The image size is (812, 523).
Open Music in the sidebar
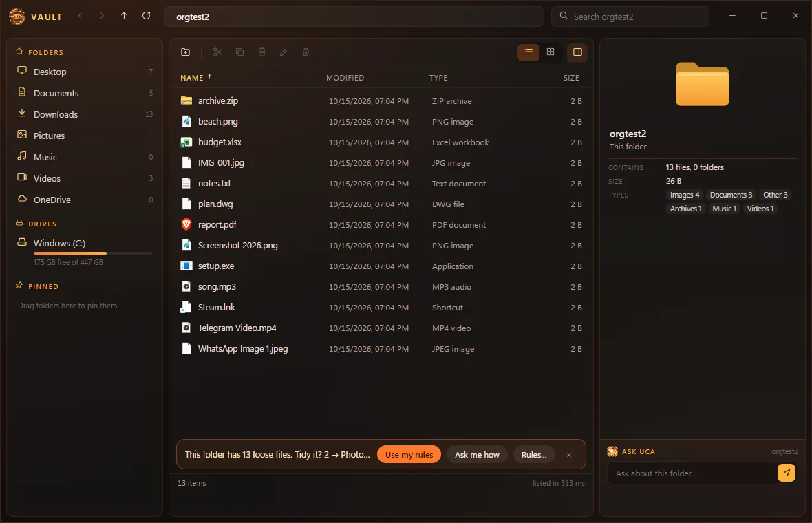coord(85,156)
